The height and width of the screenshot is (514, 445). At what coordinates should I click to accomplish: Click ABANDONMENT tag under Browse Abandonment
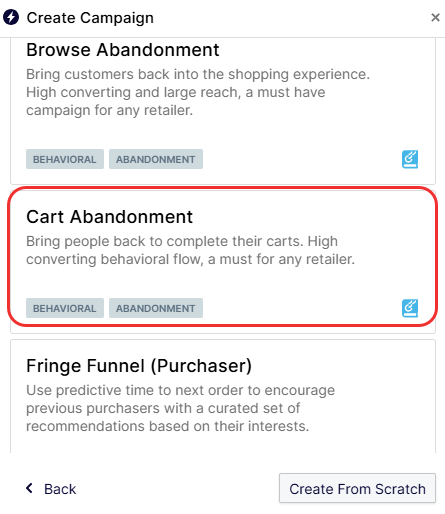(156, 159)
